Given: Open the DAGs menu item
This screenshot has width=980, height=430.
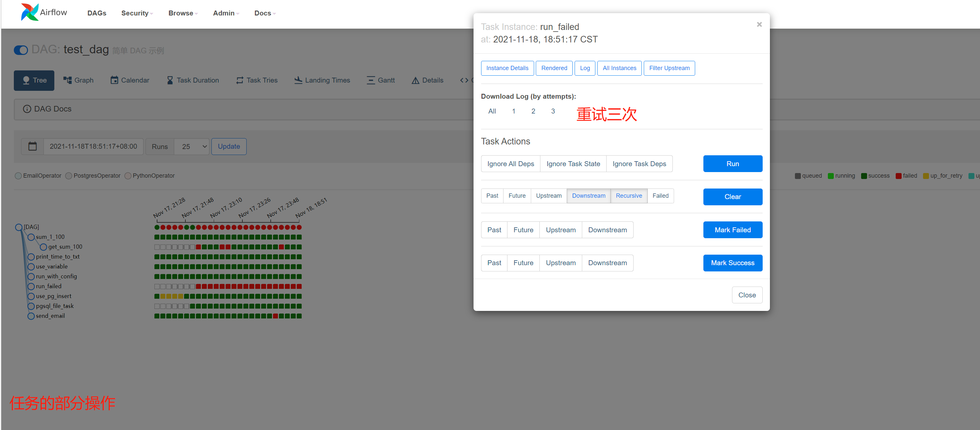Looking at the screenshot, I should pos(96,13).
